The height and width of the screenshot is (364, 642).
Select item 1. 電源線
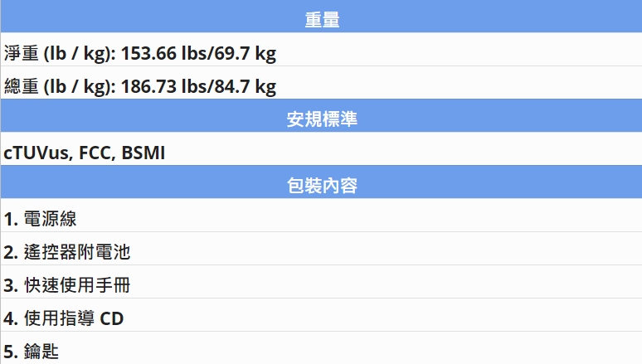click(321, 216)
